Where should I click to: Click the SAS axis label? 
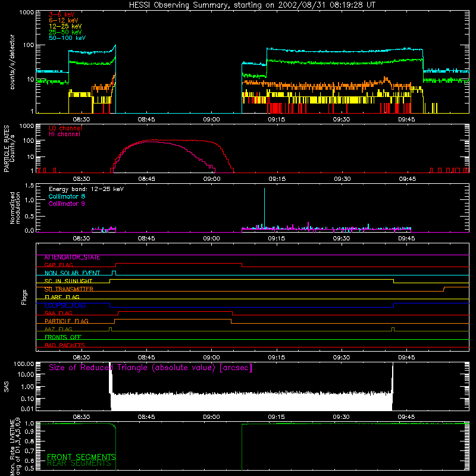[x=7, y=387]
